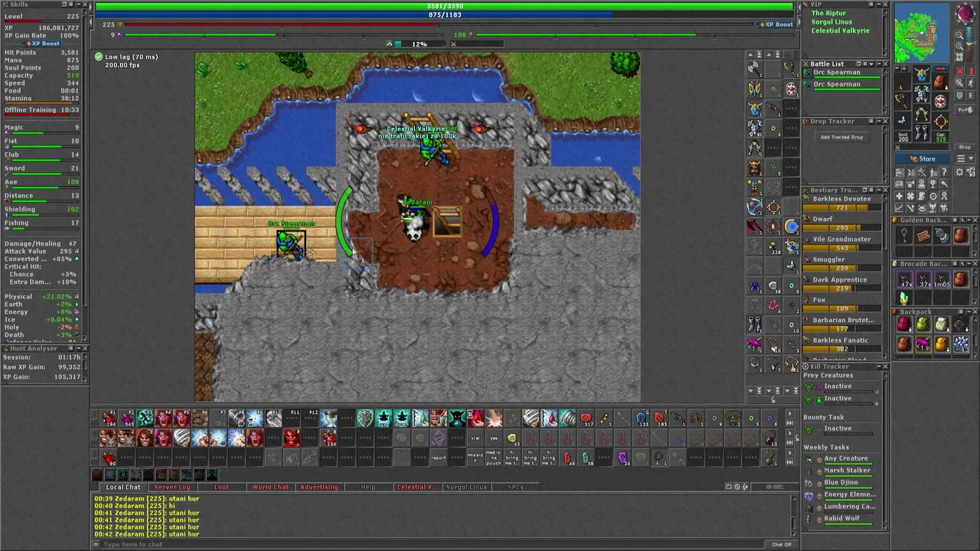
Task: Click the Rabid Wolf weekly task
Action: coord(841,519)
